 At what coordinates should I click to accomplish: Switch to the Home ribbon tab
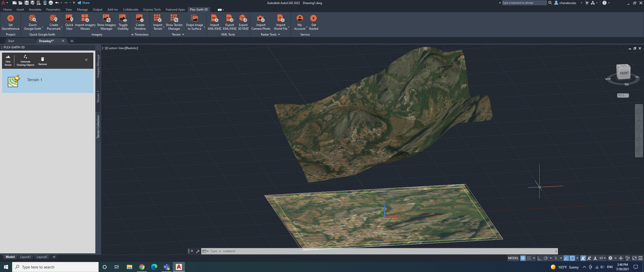tap(7, 10)
